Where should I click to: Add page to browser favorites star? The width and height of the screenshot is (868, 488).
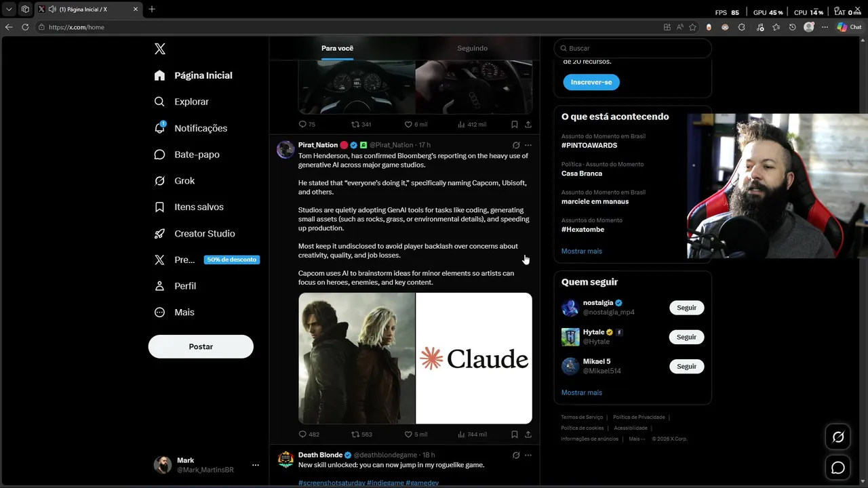point(692,27)
